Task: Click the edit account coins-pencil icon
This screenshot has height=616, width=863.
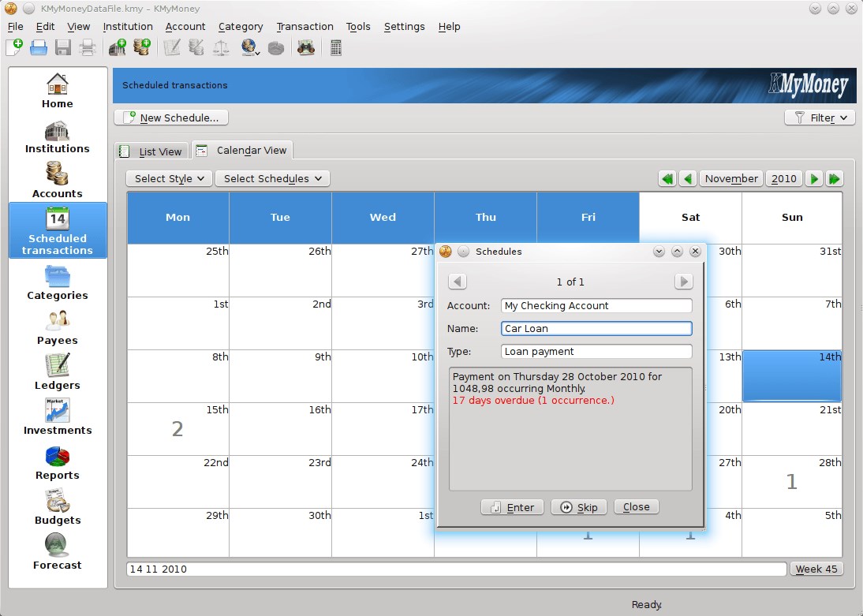Action: 196,48
